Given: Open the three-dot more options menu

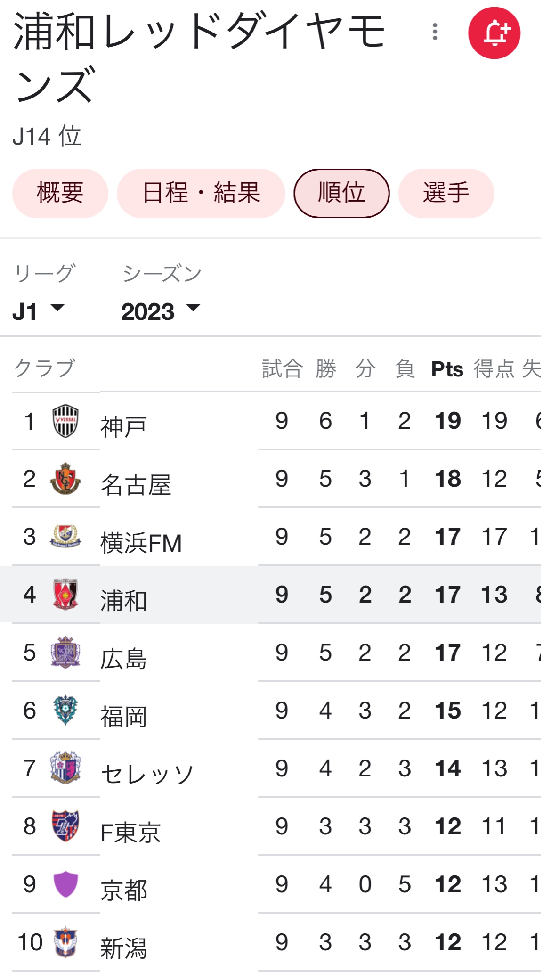Looking at the screenshot, I should click(x=435, y=32).
